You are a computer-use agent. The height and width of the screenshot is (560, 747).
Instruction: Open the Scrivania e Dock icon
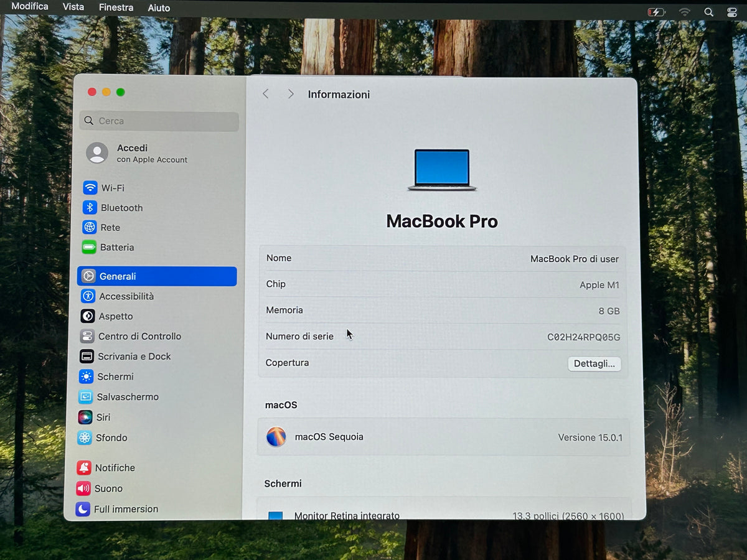(x=87, y=357)
